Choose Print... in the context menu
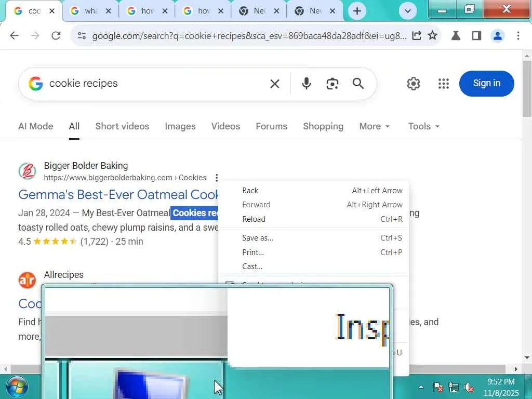This screenshot has width=532, height=399. pos(313,252)
